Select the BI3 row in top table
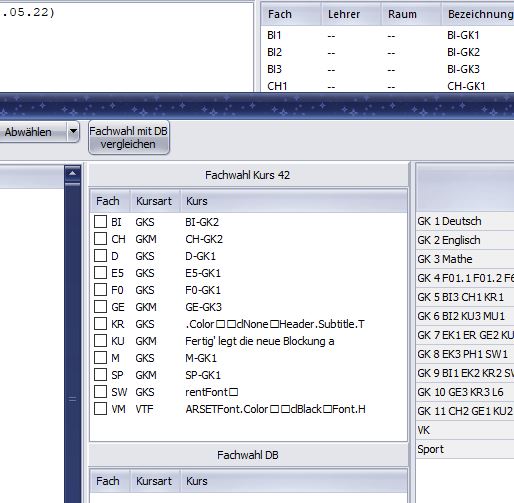This screenshot has height=503, width=514. 387,69
